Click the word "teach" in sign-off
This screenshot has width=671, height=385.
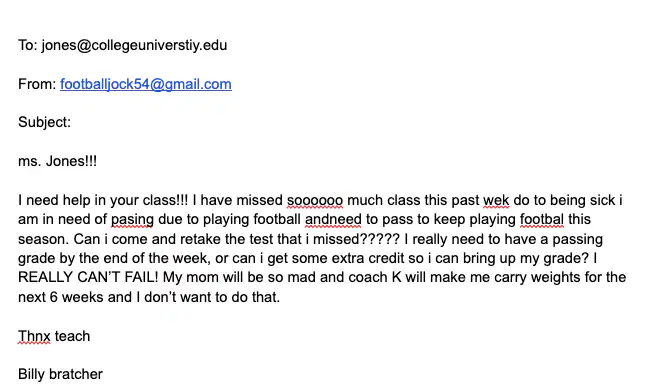coord(72,336)
